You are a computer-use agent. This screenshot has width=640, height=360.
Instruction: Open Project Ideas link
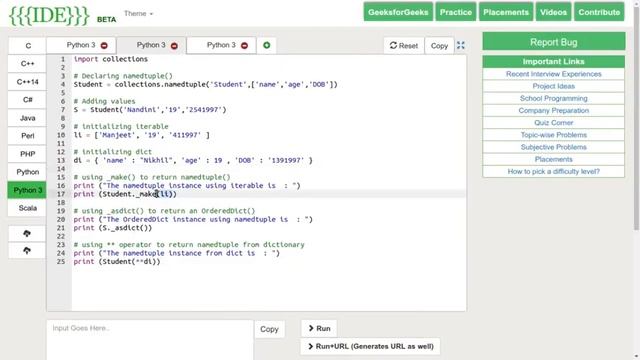tap(553, 86)
